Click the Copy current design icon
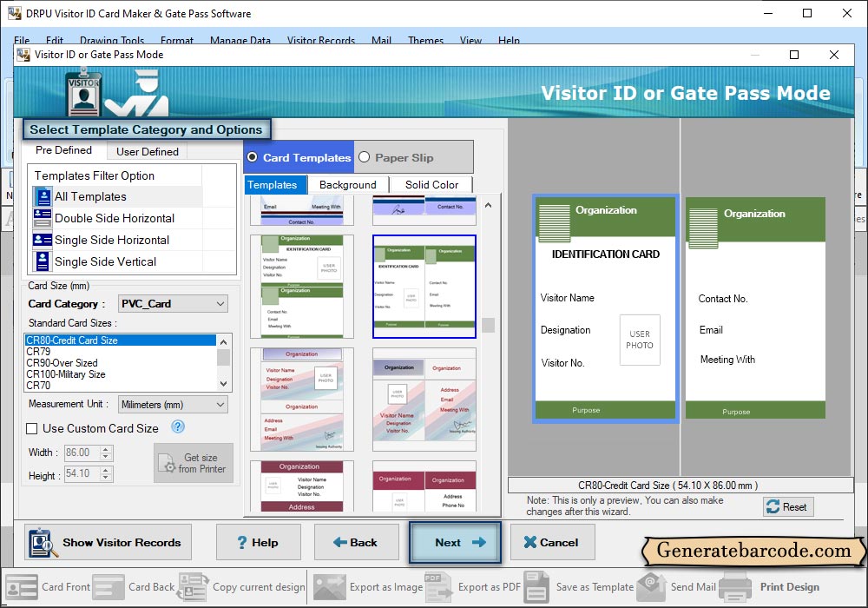 coord(193,587)
